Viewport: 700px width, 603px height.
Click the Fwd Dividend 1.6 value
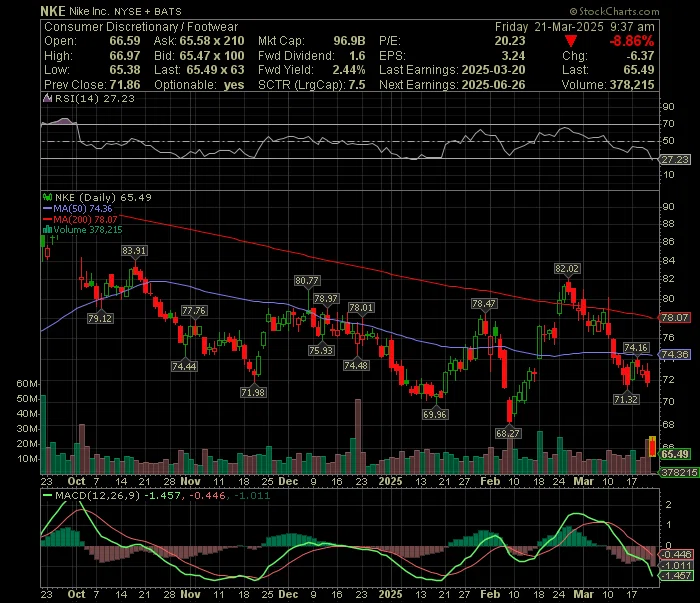pyautogui.click(x=357, y=56)
